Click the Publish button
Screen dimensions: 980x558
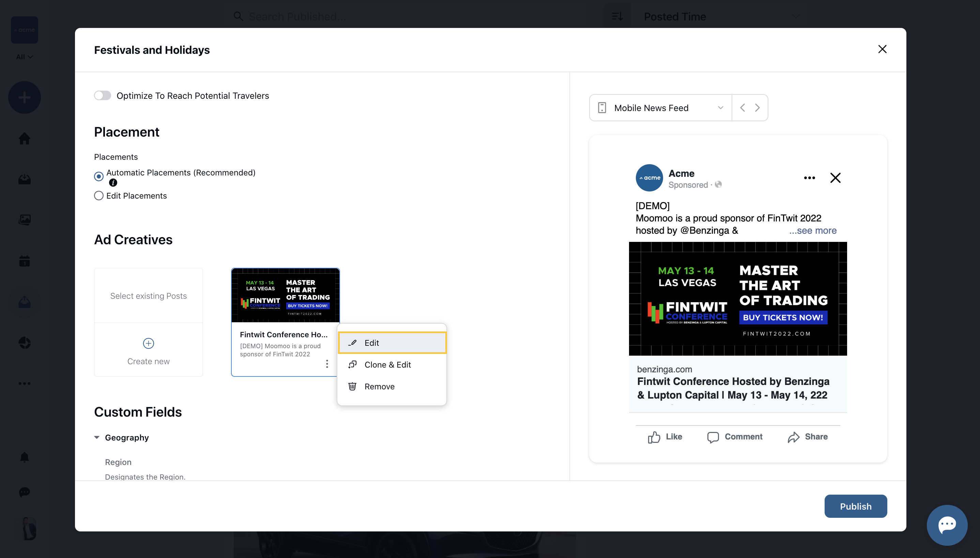coord(856,506)
